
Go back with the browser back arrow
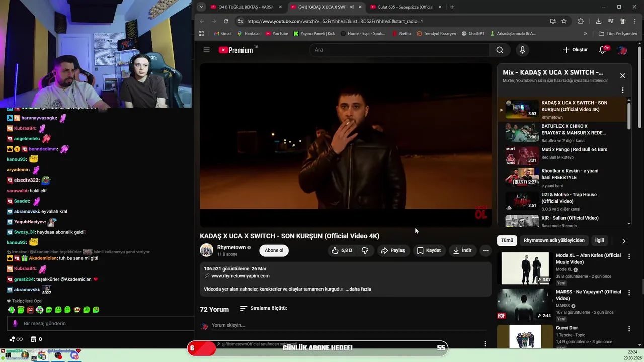pos(202,21)
